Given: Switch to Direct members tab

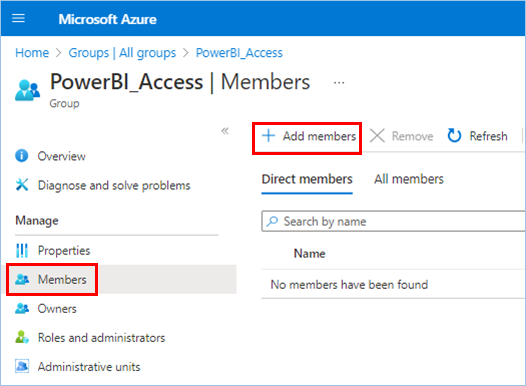Looking at the screenshot, I should coord(307,179).
